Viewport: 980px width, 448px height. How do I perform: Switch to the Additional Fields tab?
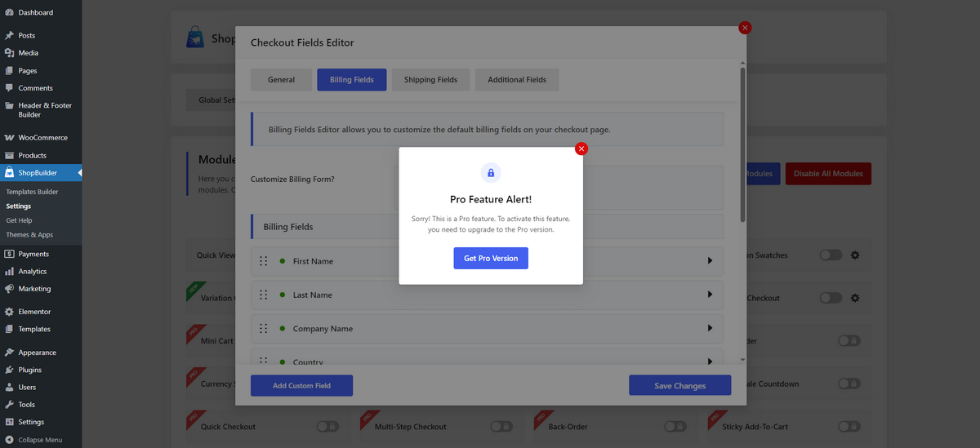click(x=517, y=80)
